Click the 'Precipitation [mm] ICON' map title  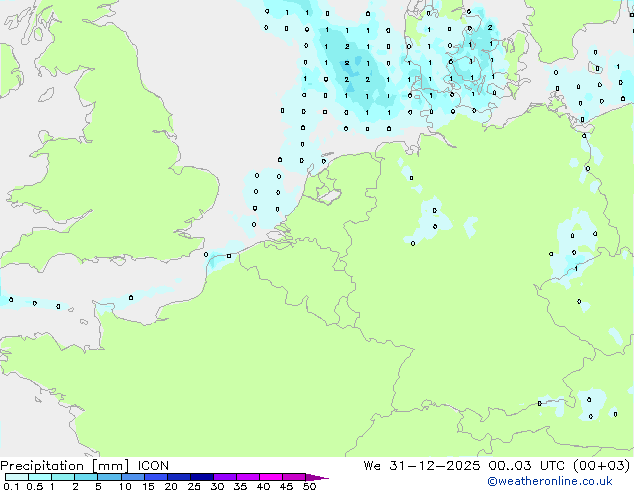tap(85, 466)
